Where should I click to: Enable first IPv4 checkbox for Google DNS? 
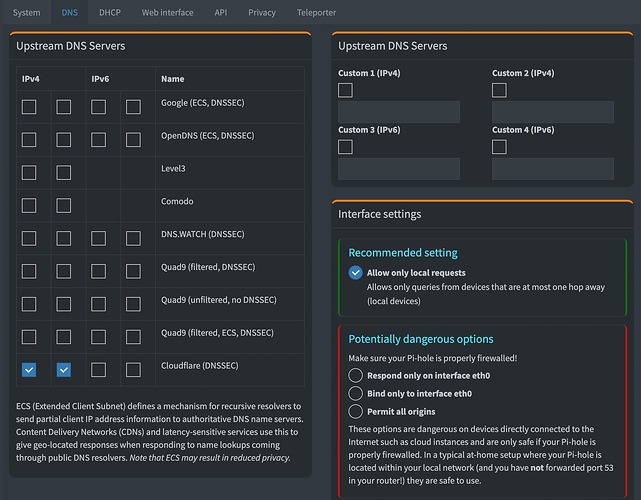[x=29, y=107]
